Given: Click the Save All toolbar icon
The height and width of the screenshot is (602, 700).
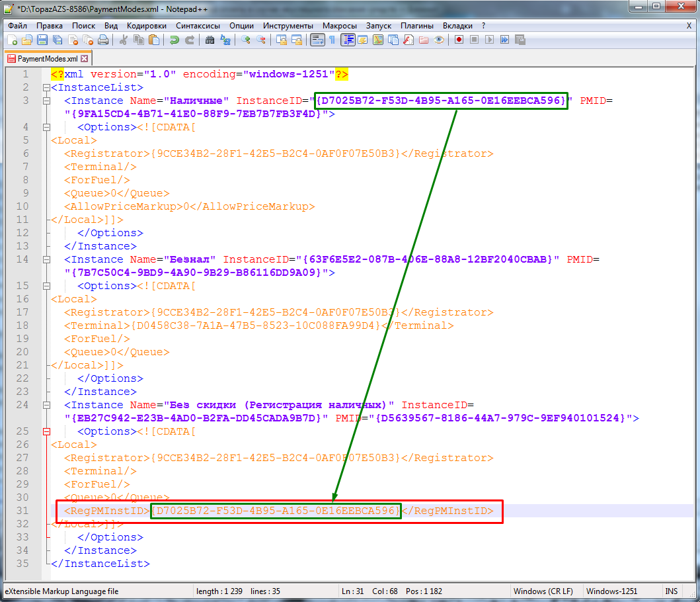Looking at the screenshot, I should [58, 40].
